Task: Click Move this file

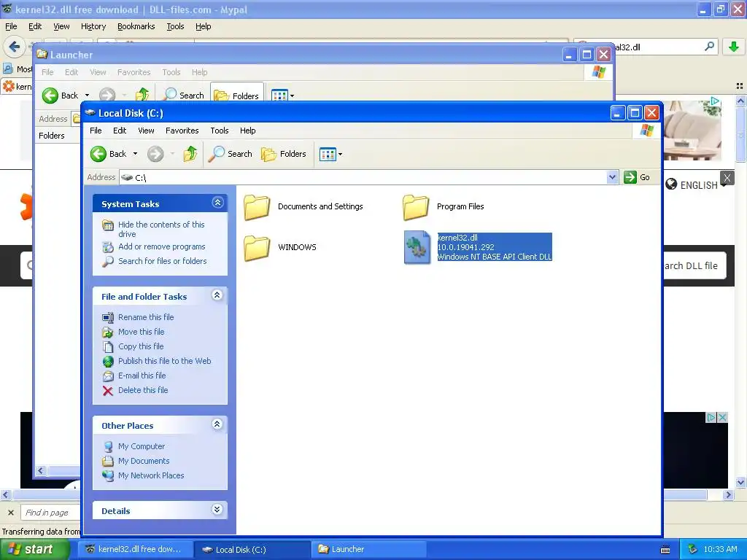Action: tap(141, 332)
